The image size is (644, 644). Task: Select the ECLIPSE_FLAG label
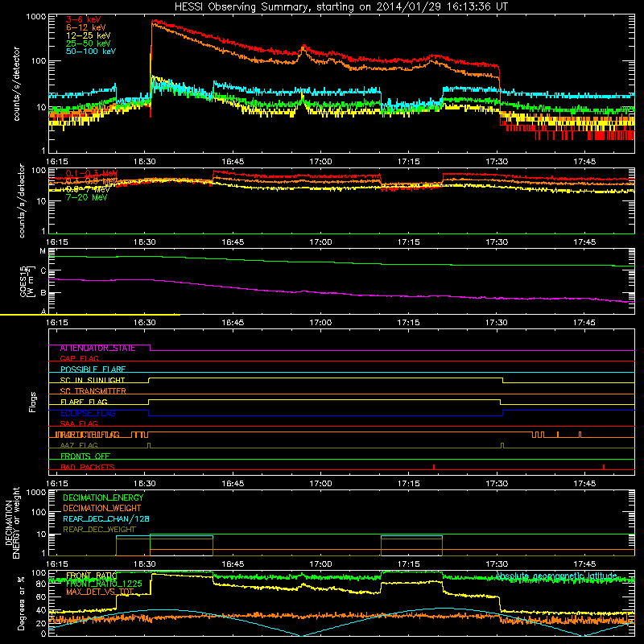(x=88, y=413)
